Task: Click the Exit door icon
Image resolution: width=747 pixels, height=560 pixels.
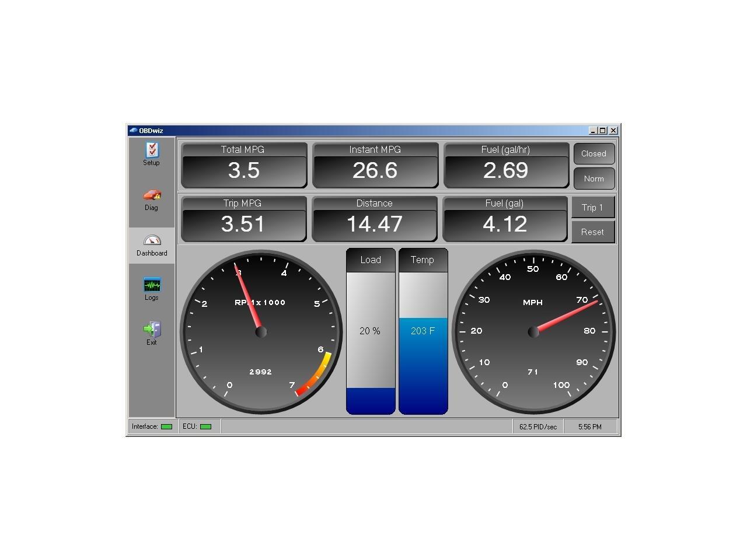Action: 152,330
